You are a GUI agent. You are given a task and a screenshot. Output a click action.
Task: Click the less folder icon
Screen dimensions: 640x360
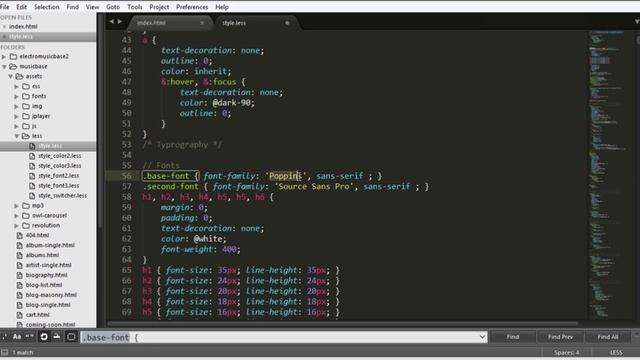click(26, 136)
